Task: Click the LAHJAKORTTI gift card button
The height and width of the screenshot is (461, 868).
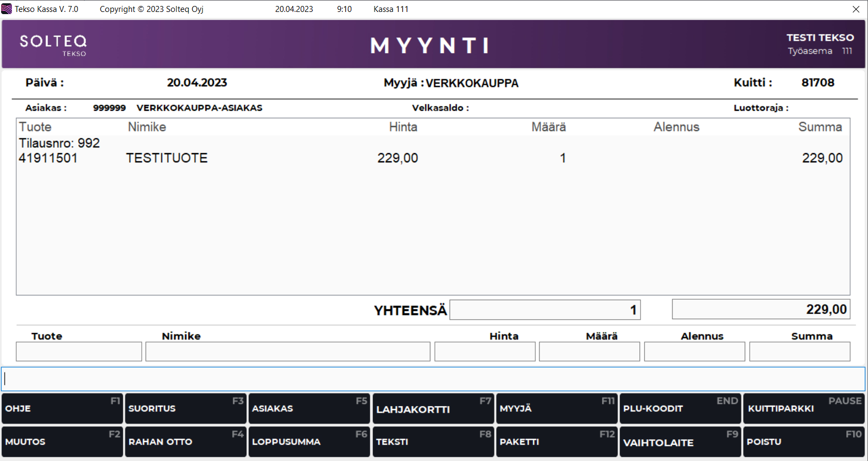Action: tap(433, 408)
